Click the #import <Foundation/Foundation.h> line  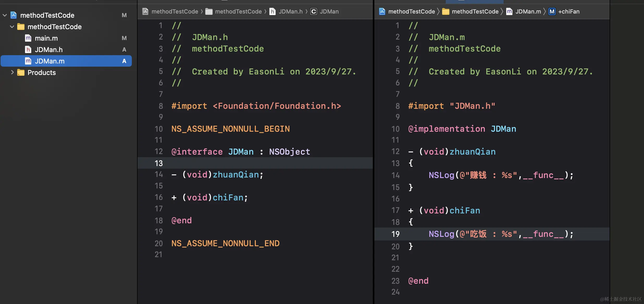pos(256,106)
